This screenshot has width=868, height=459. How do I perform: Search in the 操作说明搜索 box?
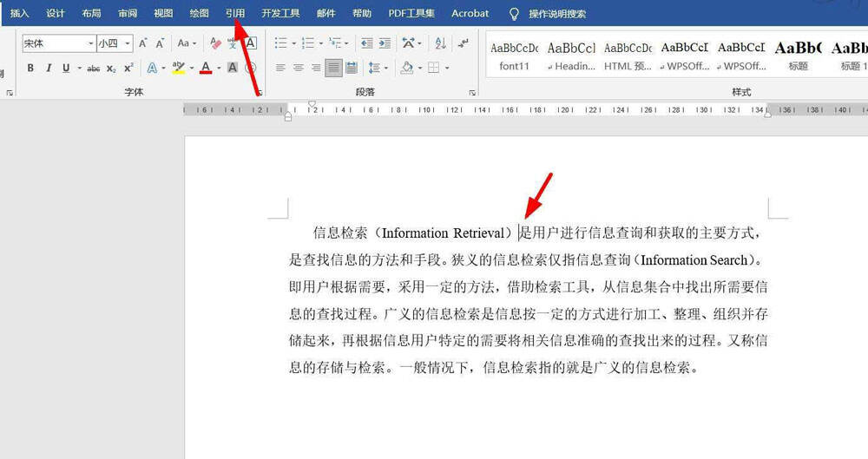pos(557,14)
